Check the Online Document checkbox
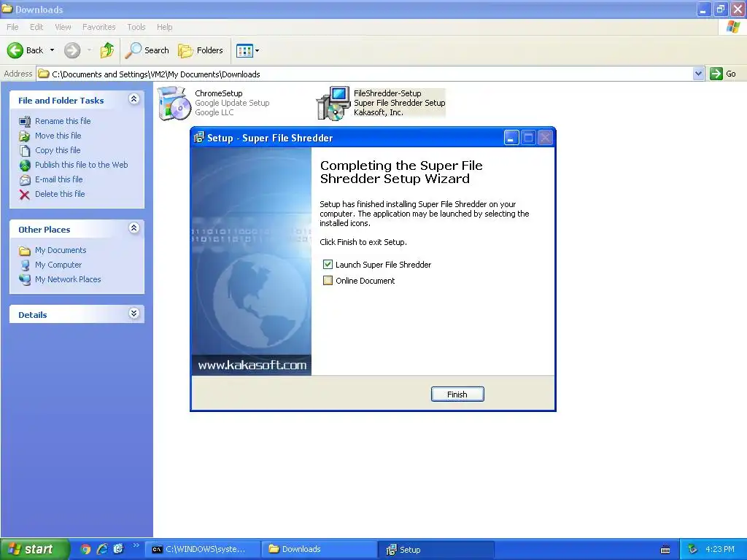747x560 pixels. point(328,281)
